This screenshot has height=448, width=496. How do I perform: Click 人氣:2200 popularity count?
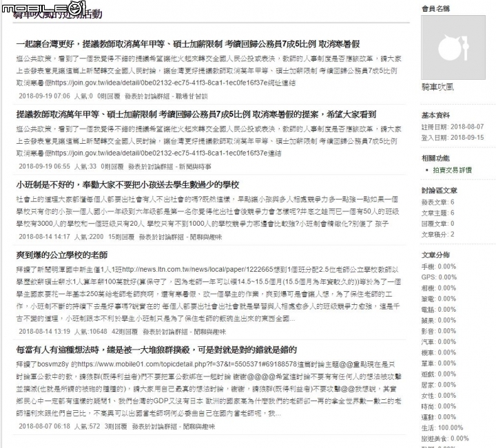[x=89, y=237]
